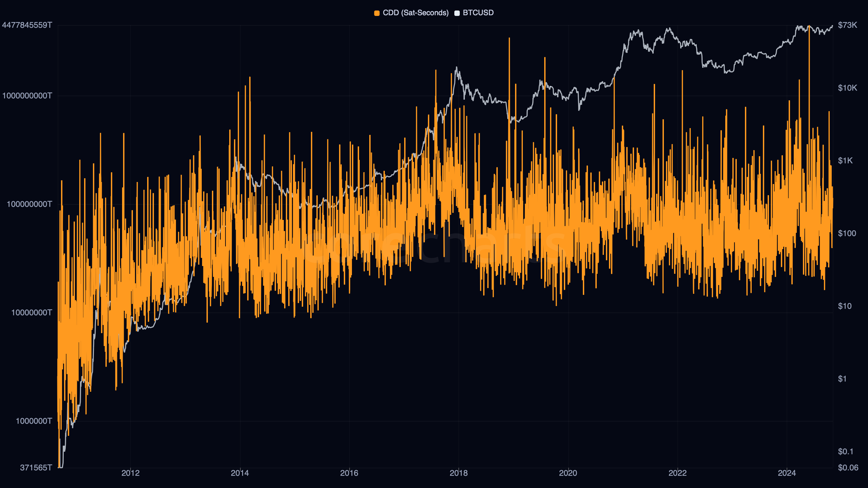Click the orange CDD legend swatch
Screen dimensions: 868x488
coord(377,13)
